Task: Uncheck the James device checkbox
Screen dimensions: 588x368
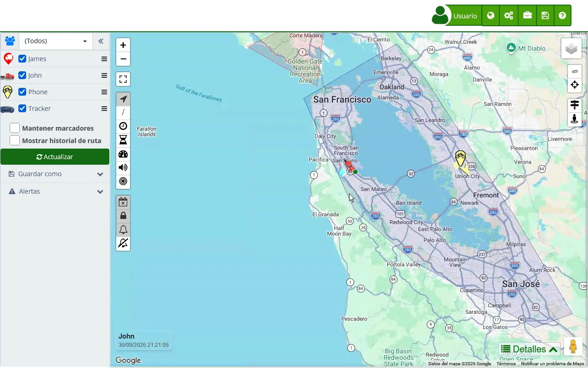Action: click(22, 59)
